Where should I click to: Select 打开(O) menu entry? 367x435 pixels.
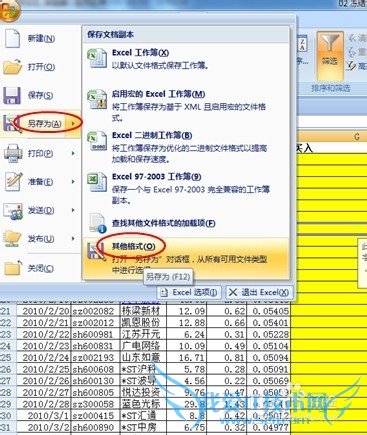[41, 67]
